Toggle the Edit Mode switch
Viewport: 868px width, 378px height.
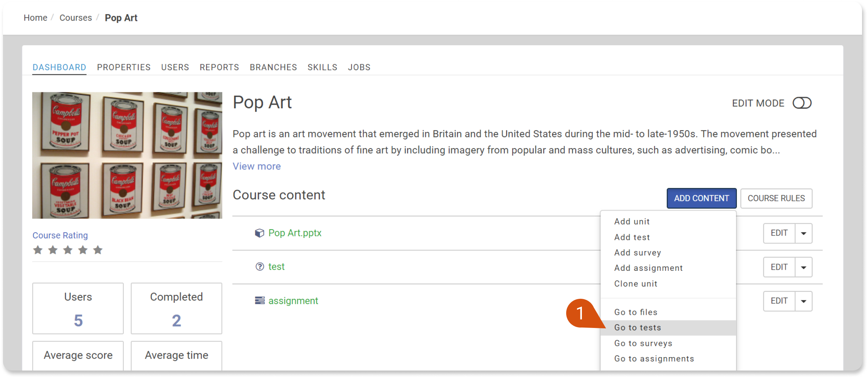[802, 103]
